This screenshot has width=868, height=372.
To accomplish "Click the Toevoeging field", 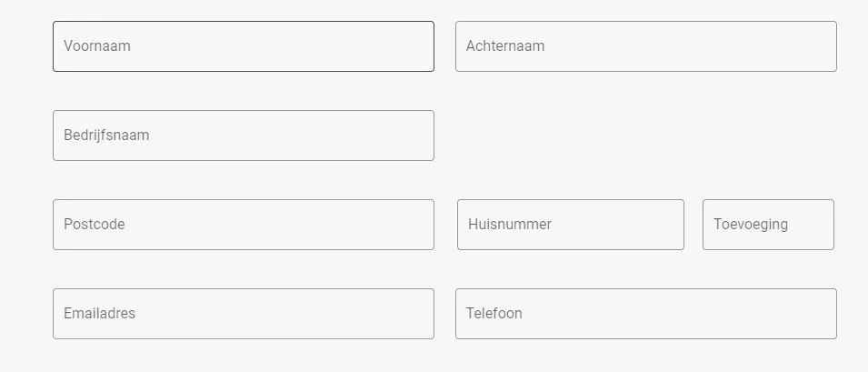I will [767, 225].
